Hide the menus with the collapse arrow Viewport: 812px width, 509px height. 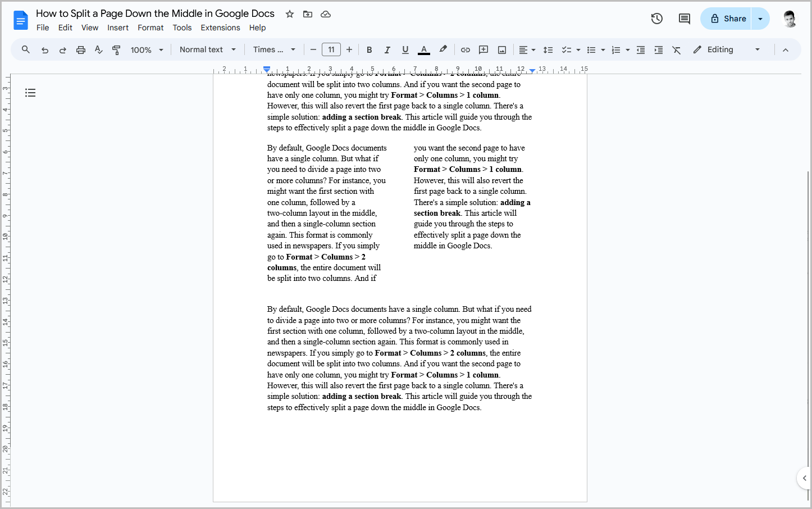pos(786,50)
